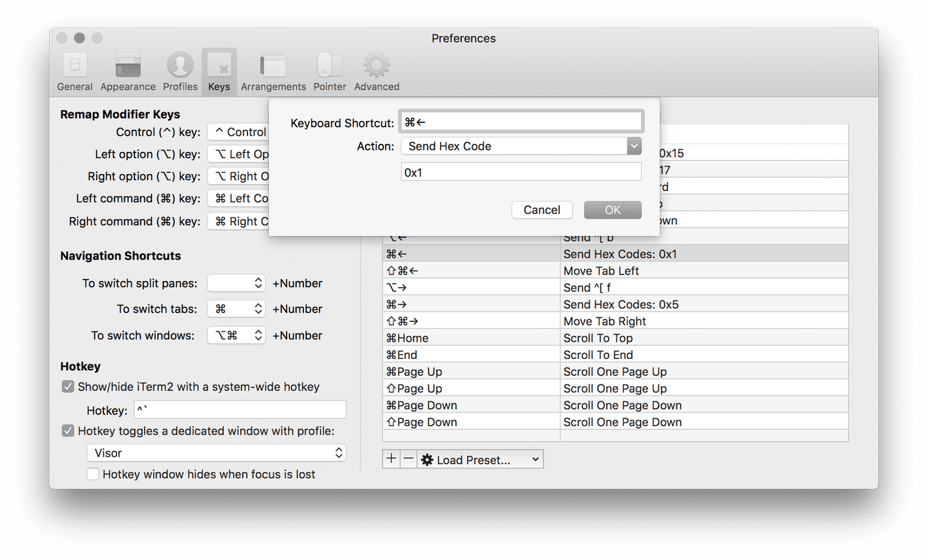
Task: Remove selected key mapping with the minus icon
Action: [408, 458]
